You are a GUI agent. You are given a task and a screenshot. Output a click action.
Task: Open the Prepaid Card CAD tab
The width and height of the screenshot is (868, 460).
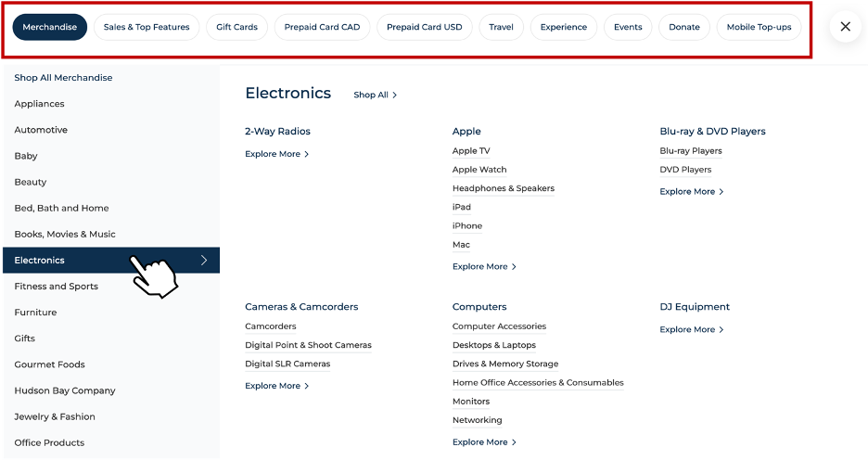[x=322, y=27]
